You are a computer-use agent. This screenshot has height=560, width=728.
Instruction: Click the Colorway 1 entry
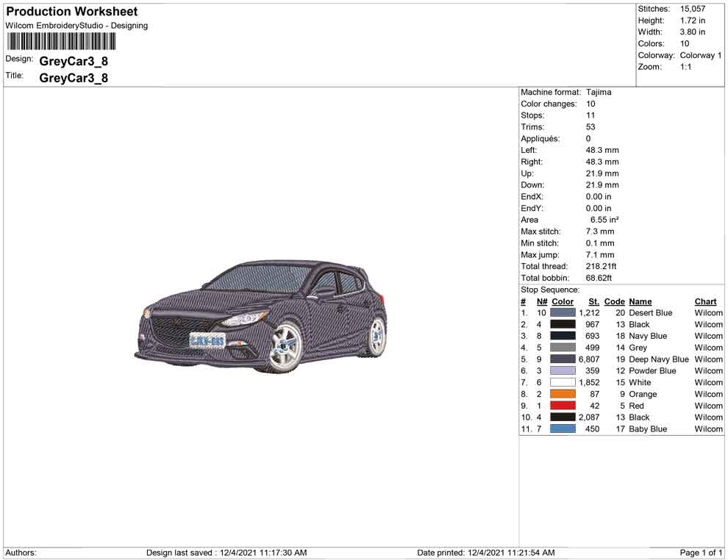[x=699, y=54]
